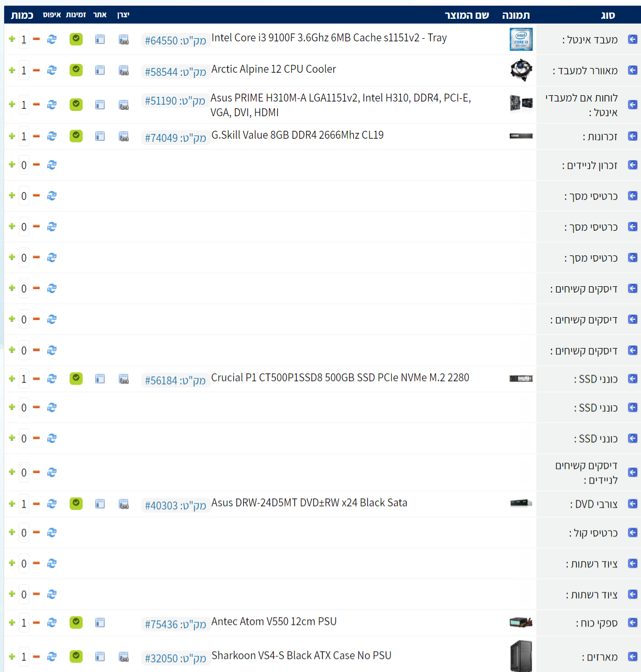Click part number #51190
This screenshot has height=672, width=641.
tap(175, 100)
